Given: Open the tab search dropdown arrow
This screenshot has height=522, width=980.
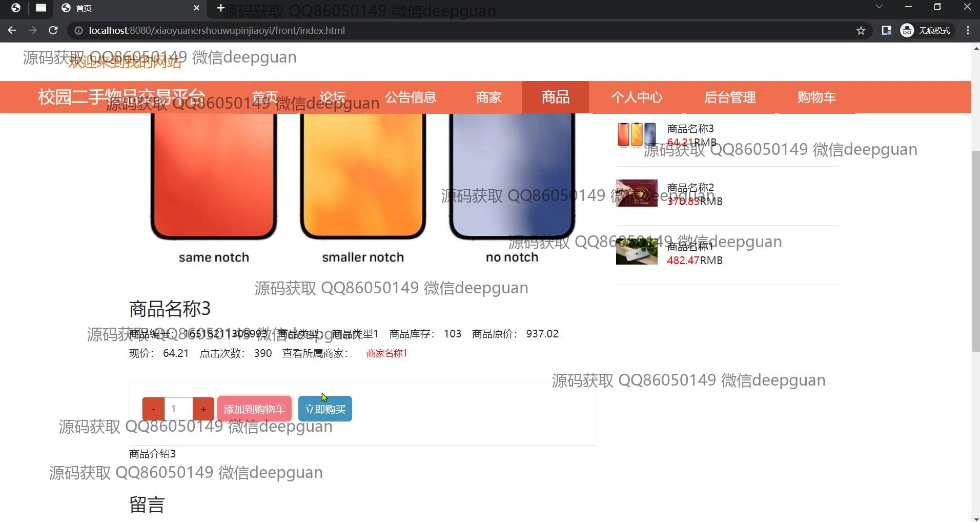Looking at the screenshot, I should (x=879, y=7).
